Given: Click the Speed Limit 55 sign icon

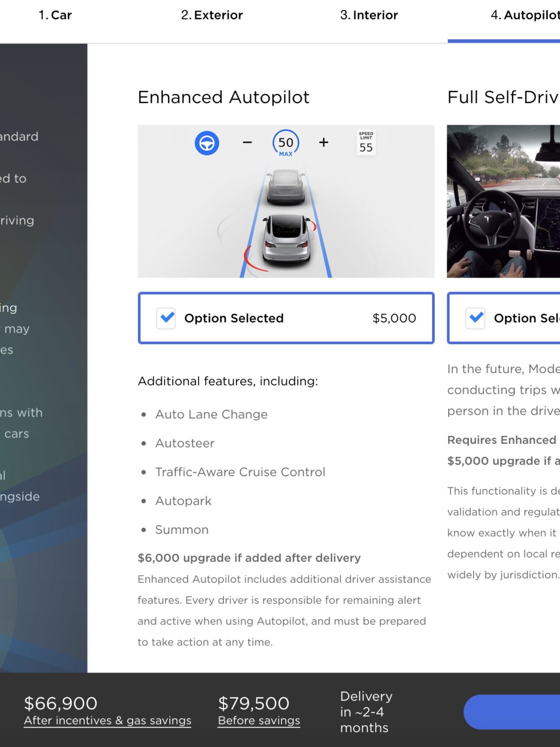Looking at the screenshot, I should coord(366,143).
